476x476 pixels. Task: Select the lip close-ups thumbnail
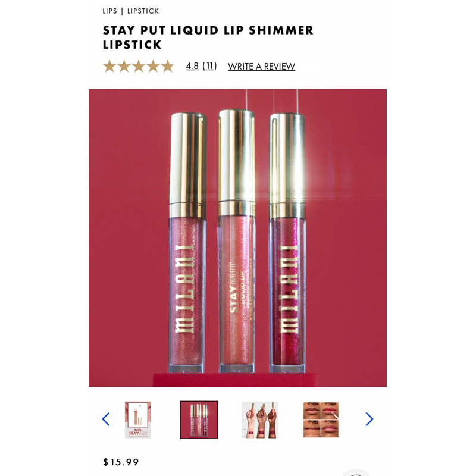pyautogui.click(x=321, y=420)
